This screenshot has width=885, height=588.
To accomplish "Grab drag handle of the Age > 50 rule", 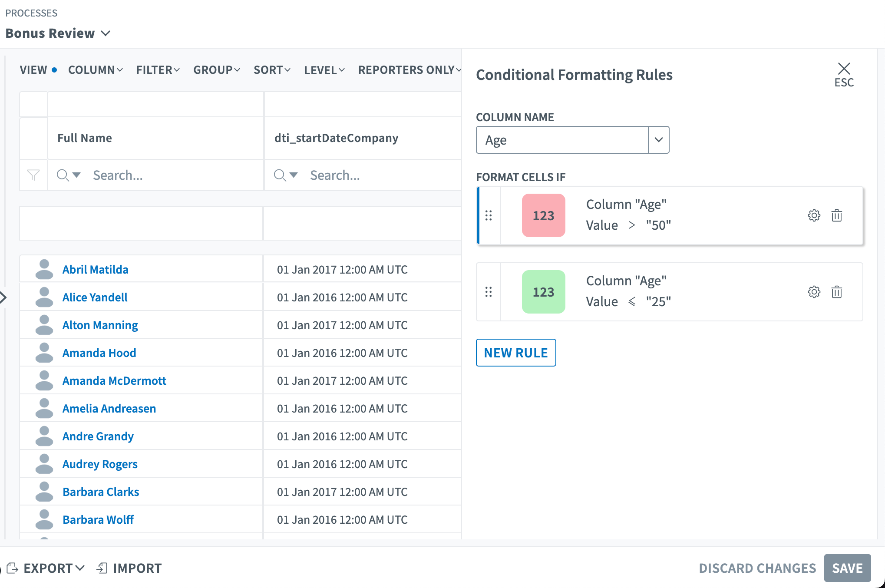I will [x=489, y=215].
